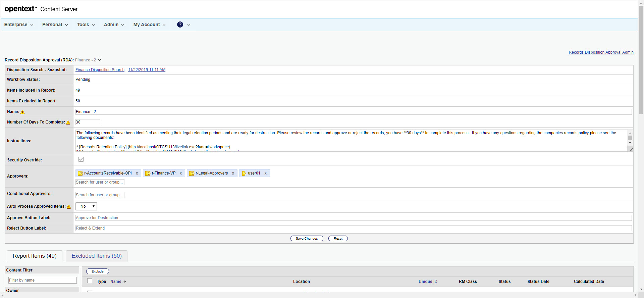Check the select-all checkbox in report items header
Viewport: 644px width, 298px height.
click(90, 281)
